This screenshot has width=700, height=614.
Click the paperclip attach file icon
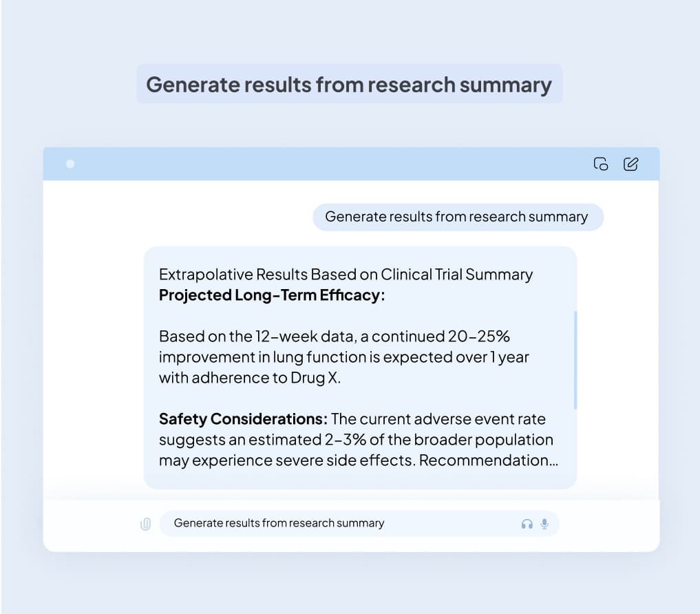click(x=145, y=524)
